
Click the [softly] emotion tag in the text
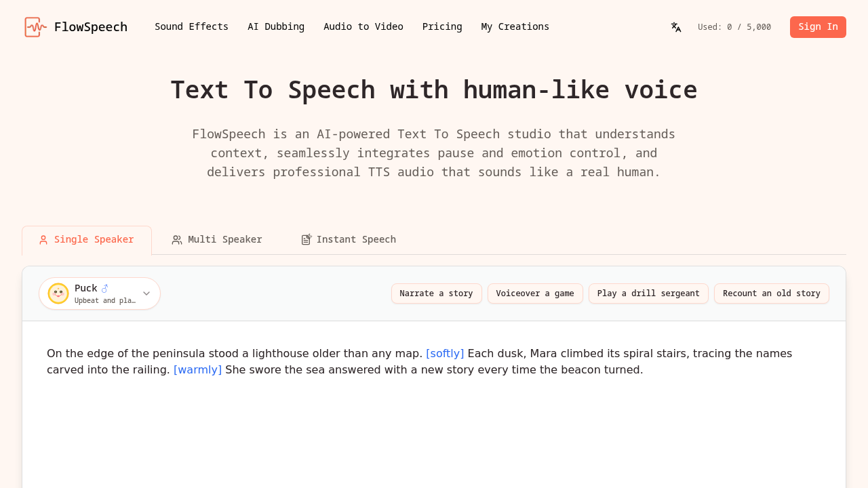point(445,353)
